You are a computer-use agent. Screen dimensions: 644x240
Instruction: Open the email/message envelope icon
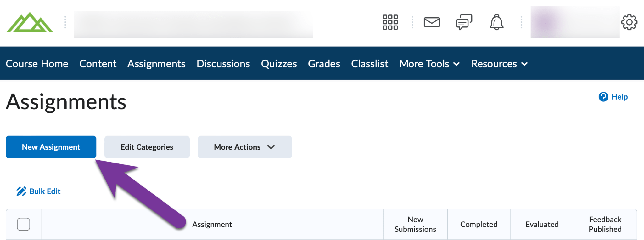tap(432, 22)
